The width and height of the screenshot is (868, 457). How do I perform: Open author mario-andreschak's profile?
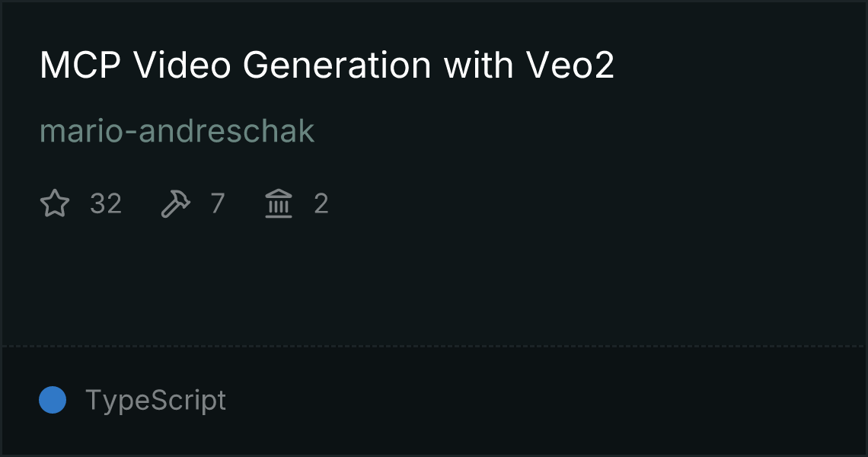coord(177,131)
